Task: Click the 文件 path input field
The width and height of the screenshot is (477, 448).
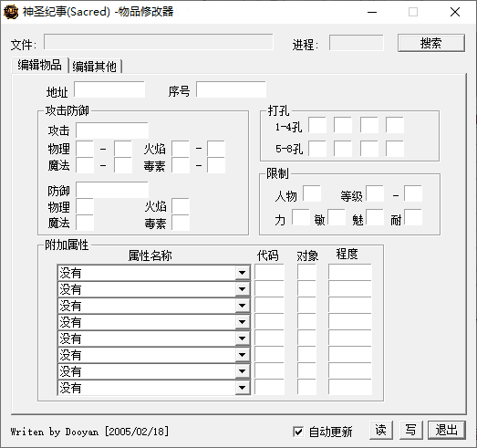Action: pos(159,42)
